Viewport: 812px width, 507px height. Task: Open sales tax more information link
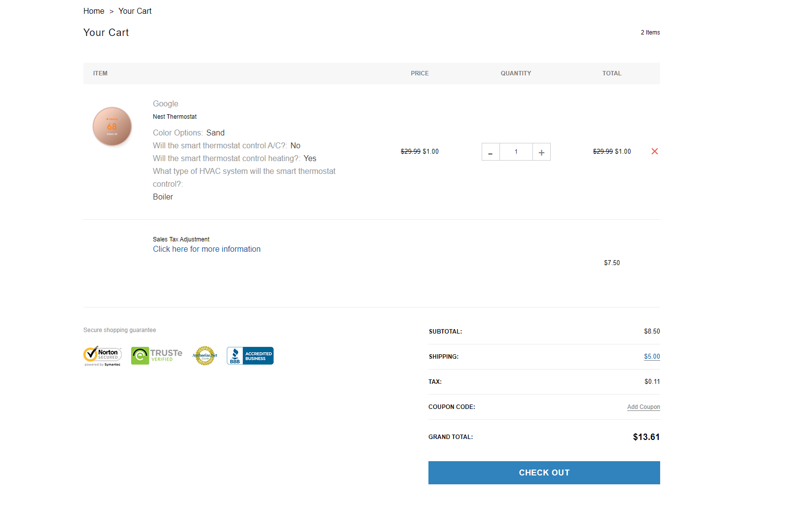(x=207, y=249)
